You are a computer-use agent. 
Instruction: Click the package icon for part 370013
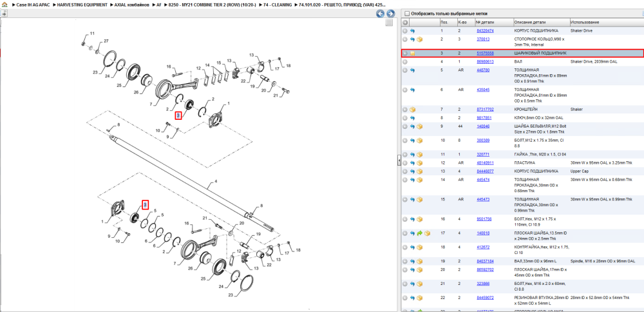[x=420, y=39]
